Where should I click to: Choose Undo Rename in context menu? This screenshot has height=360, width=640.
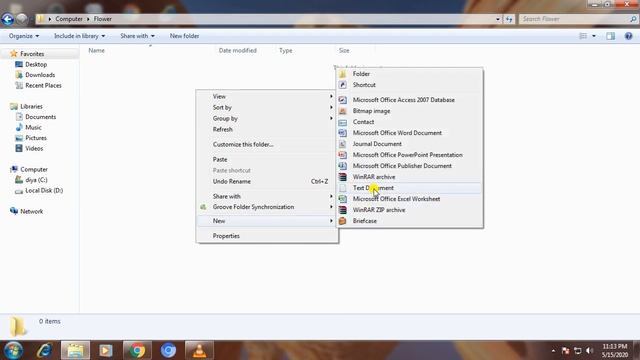coord(267,182)
